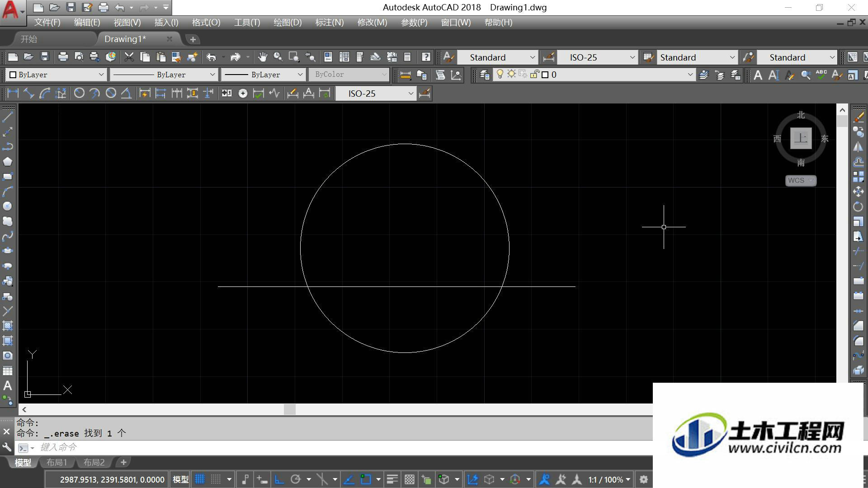
Task: Click the Angular dimension tool
Action: tap(127, 93)
